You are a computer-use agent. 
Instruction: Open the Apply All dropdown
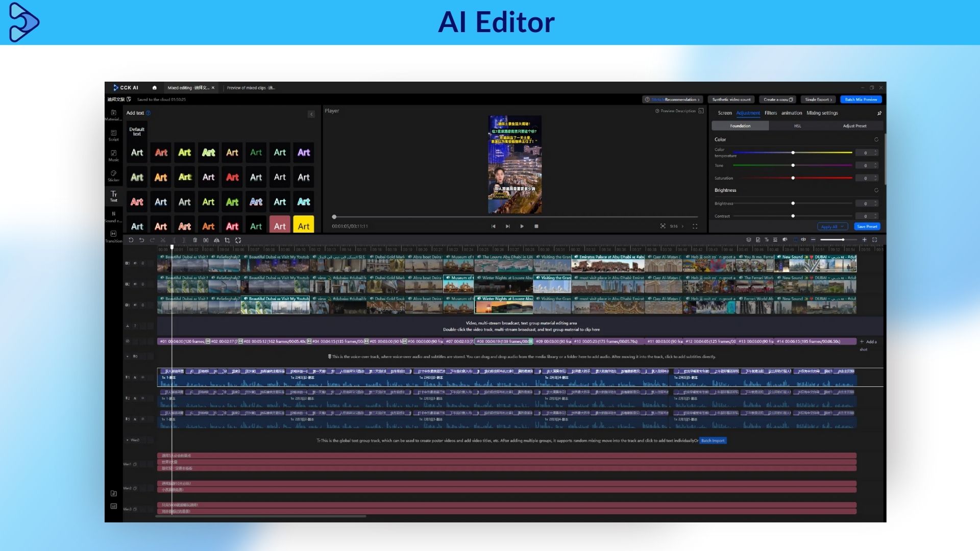coord(832,227)
